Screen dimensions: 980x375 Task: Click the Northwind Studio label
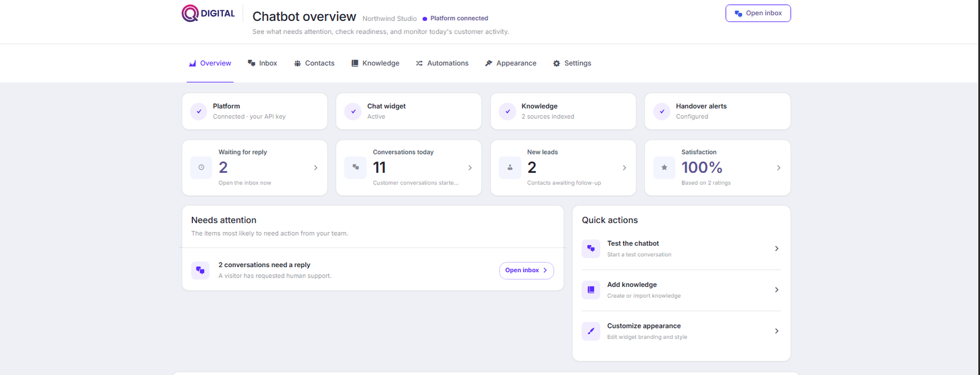(390, 19)
